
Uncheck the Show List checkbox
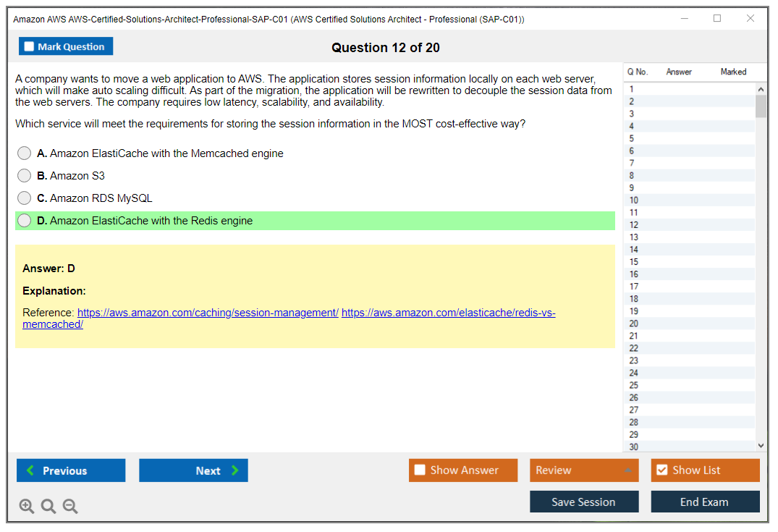[x=661, y=470]
